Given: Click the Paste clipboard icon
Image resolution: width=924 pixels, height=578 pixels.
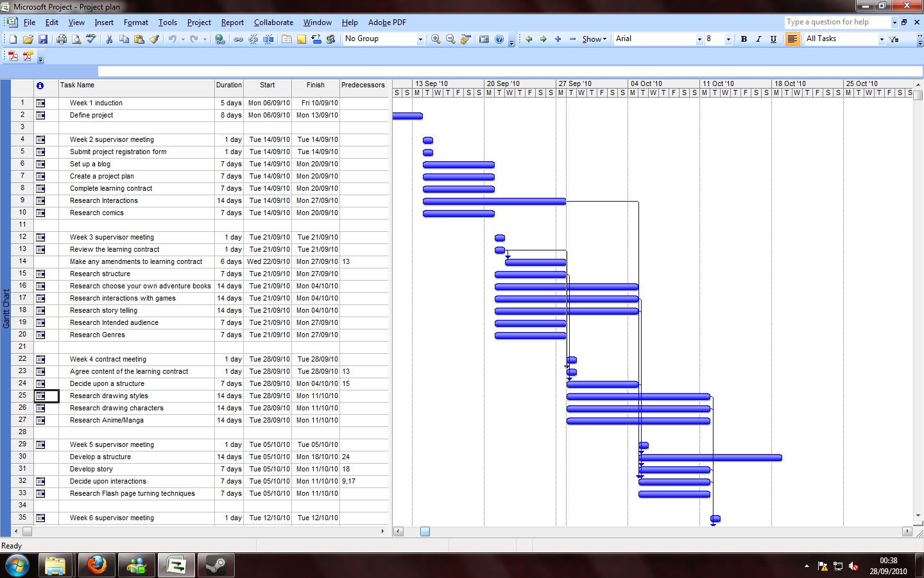Looking at the screenshot, I should [139, 39].
